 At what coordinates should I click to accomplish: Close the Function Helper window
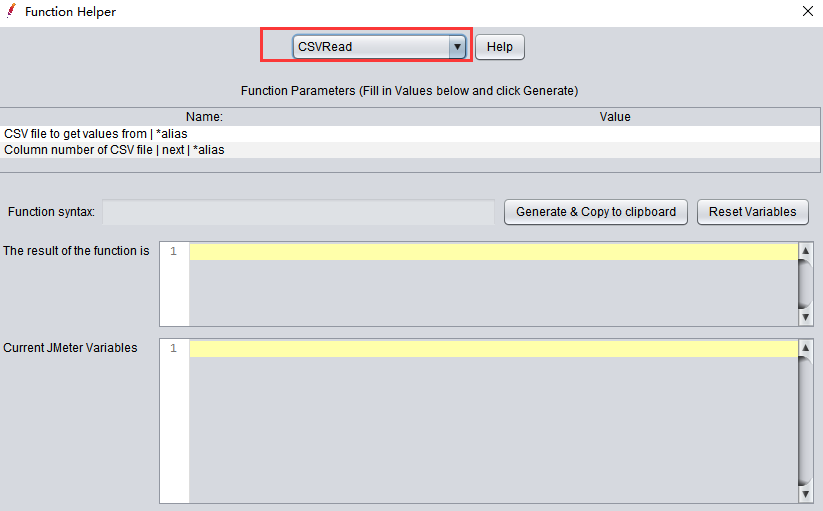pos(807,12)
